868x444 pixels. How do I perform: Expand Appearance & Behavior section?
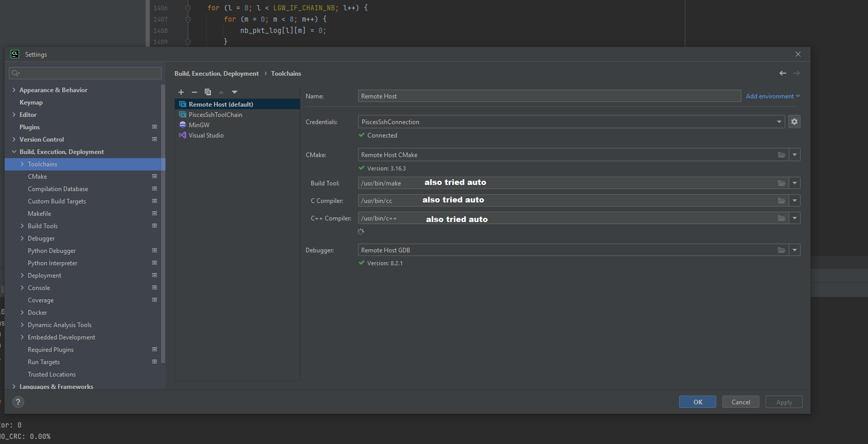click(14, 90)
